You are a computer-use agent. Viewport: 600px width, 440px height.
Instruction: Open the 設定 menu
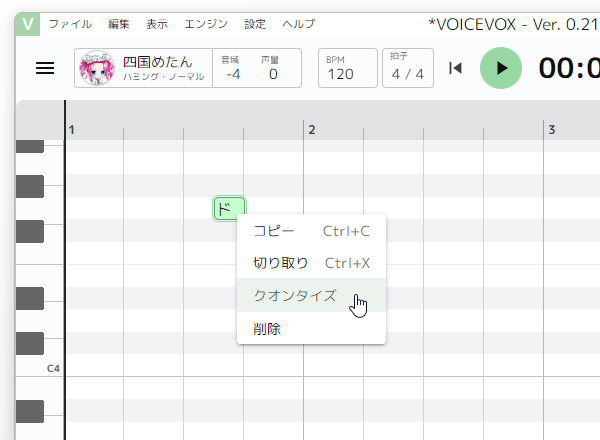click(x=255, y=24)
